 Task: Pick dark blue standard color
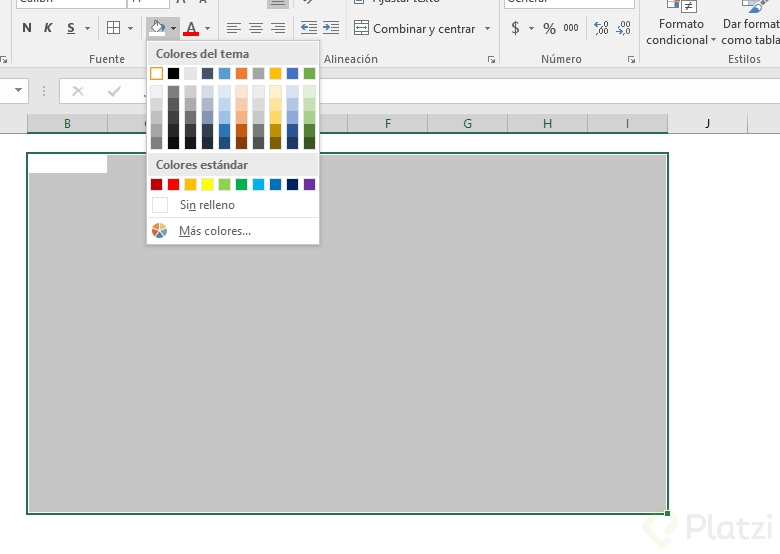[x=292, y=185]
